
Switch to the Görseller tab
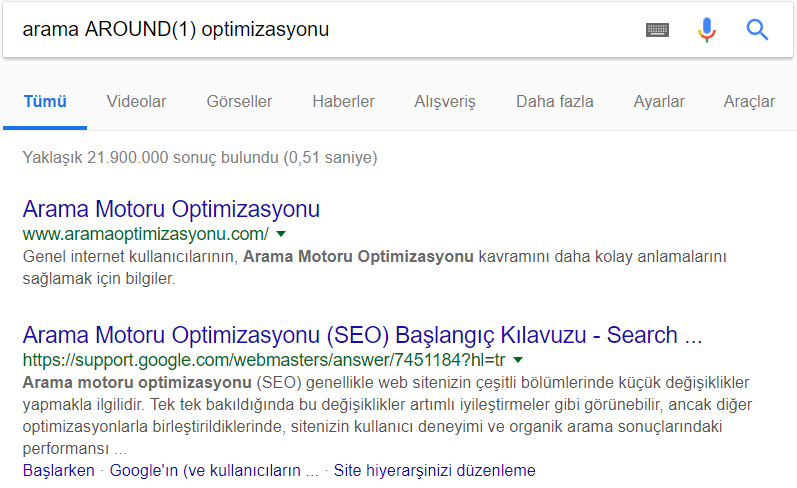click(x=239, y=101)
